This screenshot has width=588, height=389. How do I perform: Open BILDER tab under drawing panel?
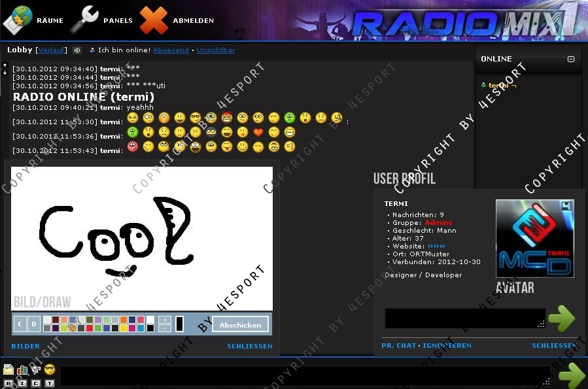(x=26, y=347)
